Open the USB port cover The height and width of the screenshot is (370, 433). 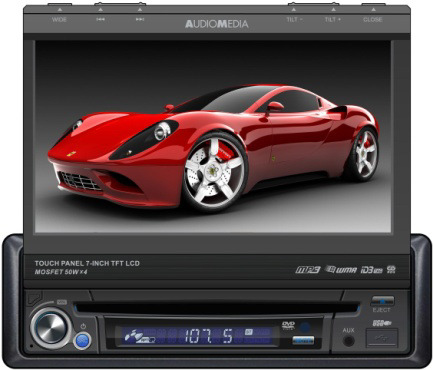click(382, 338)
